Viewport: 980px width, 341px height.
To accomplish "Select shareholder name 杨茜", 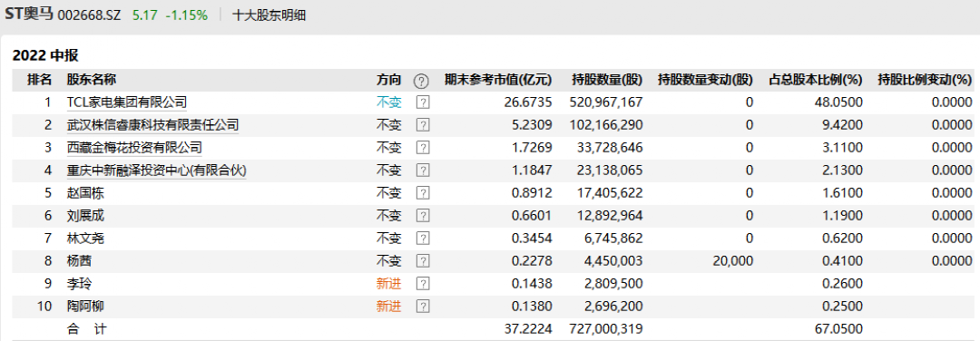I will pos(79,261).
